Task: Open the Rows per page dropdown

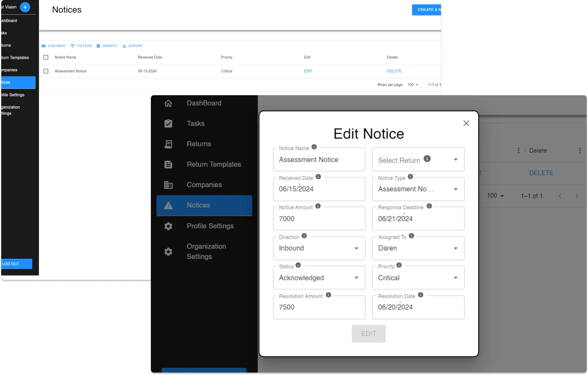Action: coord(412,85)
